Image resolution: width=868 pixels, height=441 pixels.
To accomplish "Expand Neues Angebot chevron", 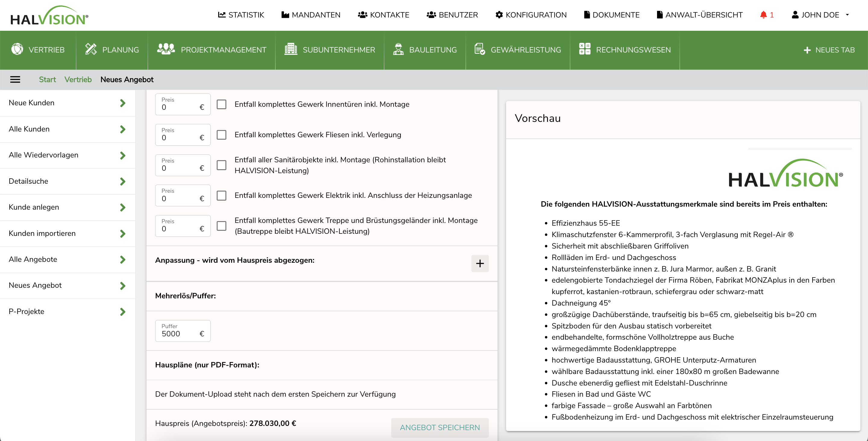I will [x=123, y=286].
